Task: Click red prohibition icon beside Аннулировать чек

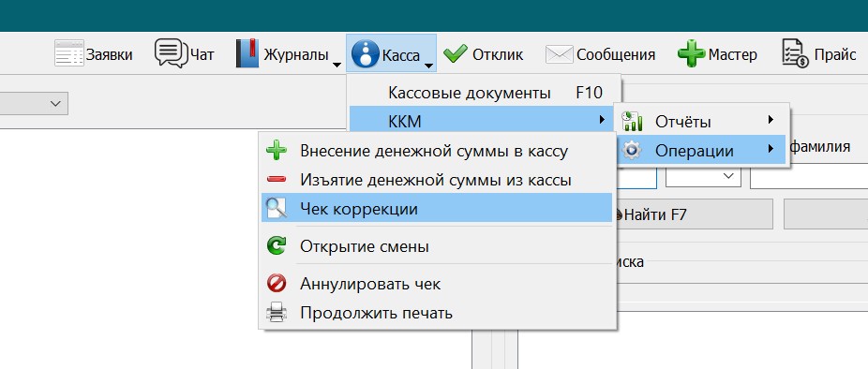Action: 277,284
